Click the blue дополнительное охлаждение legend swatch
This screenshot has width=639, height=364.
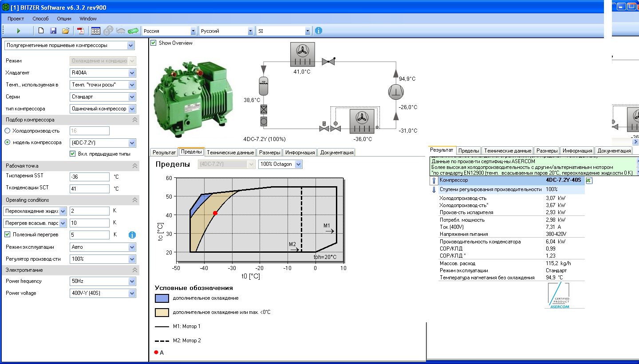162,298
